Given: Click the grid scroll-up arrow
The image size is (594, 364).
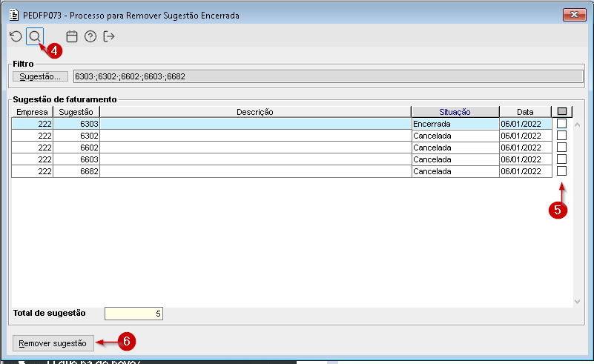Looking at the screenshot, I should [x=578, y=125].
